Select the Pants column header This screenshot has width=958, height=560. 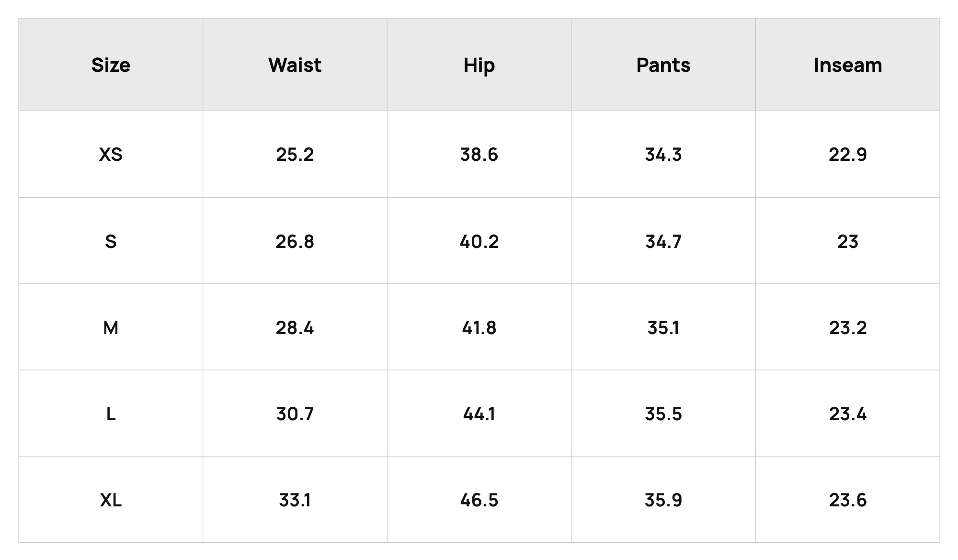663,65
